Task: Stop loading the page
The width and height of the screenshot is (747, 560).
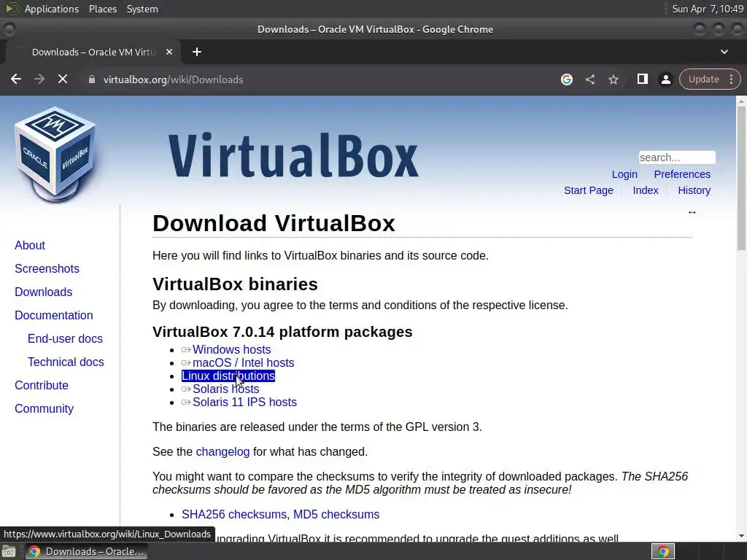Action: click(x=63, y=79)
